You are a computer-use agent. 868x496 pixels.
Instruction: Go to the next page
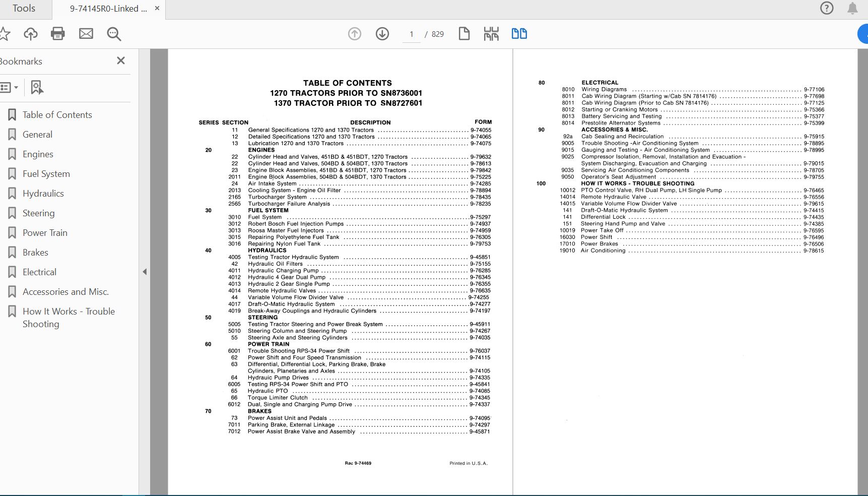pyautogui.click(x=382, y=33)
